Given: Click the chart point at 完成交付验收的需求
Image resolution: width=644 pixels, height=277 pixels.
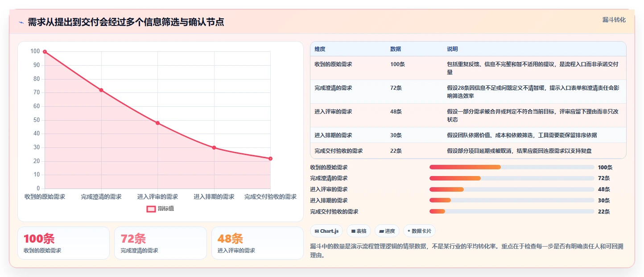Looking at the screenshot, I should (270, 159).
